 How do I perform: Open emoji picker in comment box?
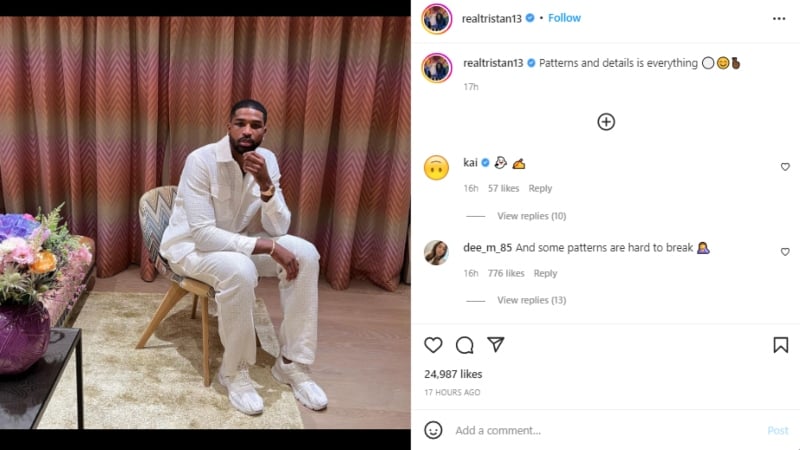(433, 430)
